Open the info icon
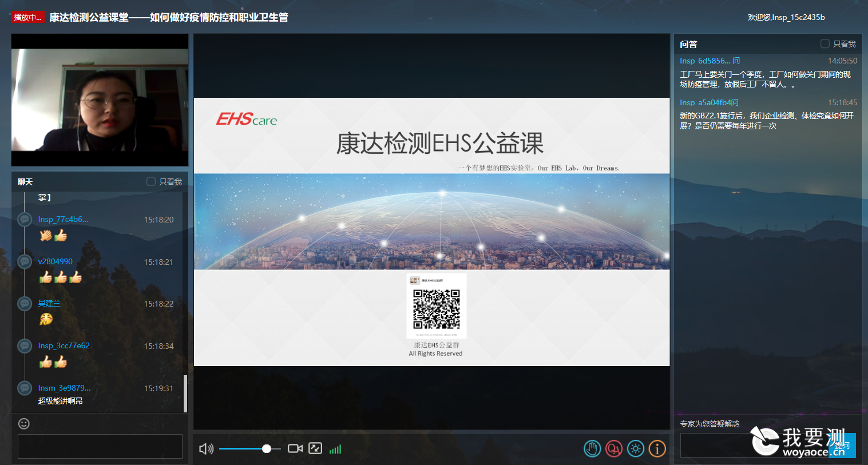 [x=657, y=449]
